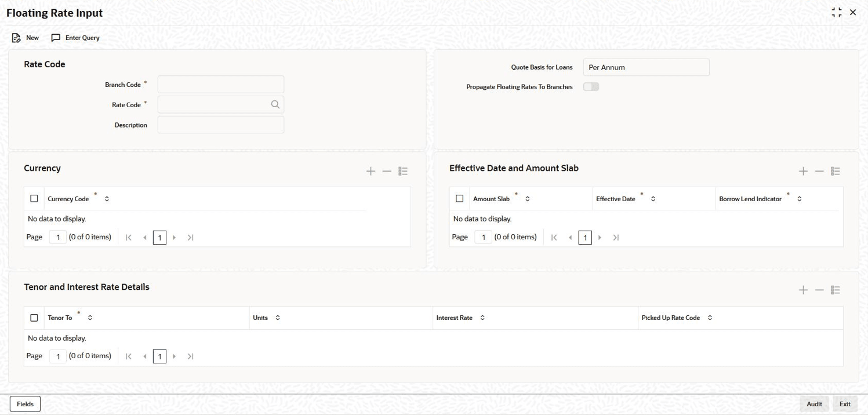Image resolution: width=868 pixels, height=415 pixels.
Task: Toggle Propagate Floating Rates To Branches switch
Action: [591, 87]
